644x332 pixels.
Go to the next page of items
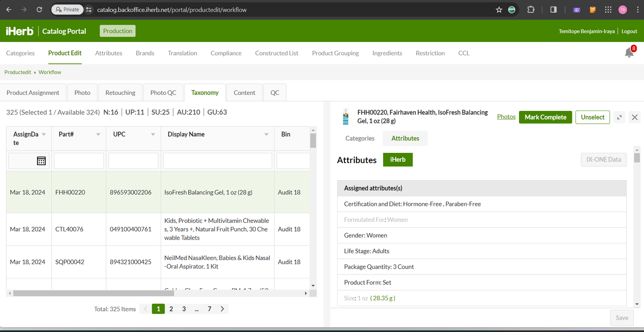pyautogui.click(x=222, y=309)
